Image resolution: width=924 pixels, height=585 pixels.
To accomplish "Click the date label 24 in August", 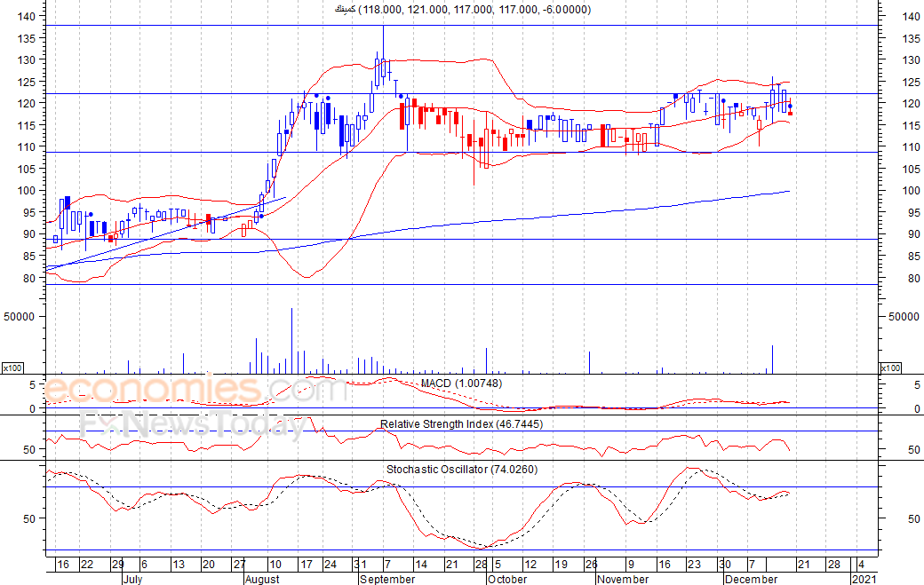I will coord(331,565).
